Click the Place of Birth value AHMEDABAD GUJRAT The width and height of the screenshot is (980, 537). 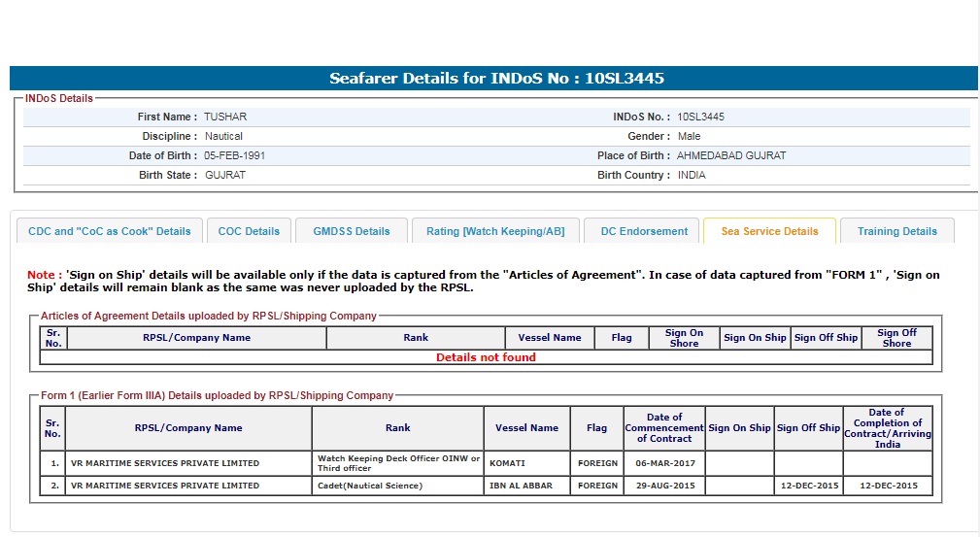(x=731, y=155)
